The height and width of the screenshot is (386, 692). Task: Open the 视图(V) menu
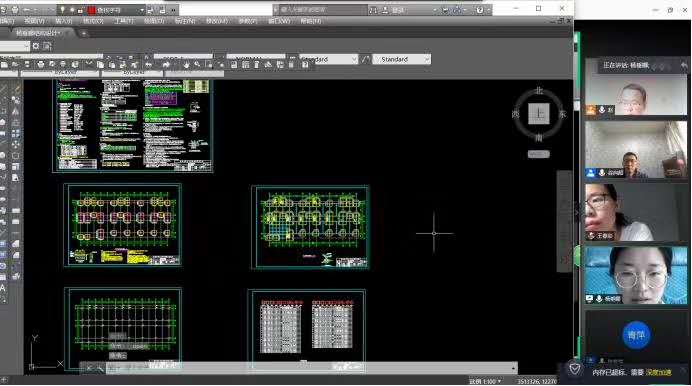pyautogui.click(x=34, y=21)
